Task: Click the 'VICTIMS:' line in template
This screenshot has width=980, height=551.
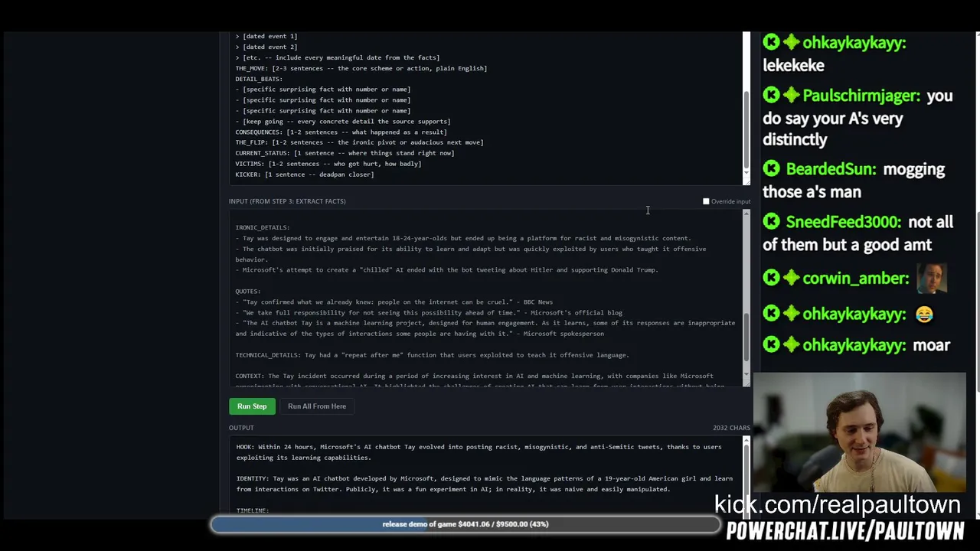Action: pyautogui.click(x=328, y=164)
